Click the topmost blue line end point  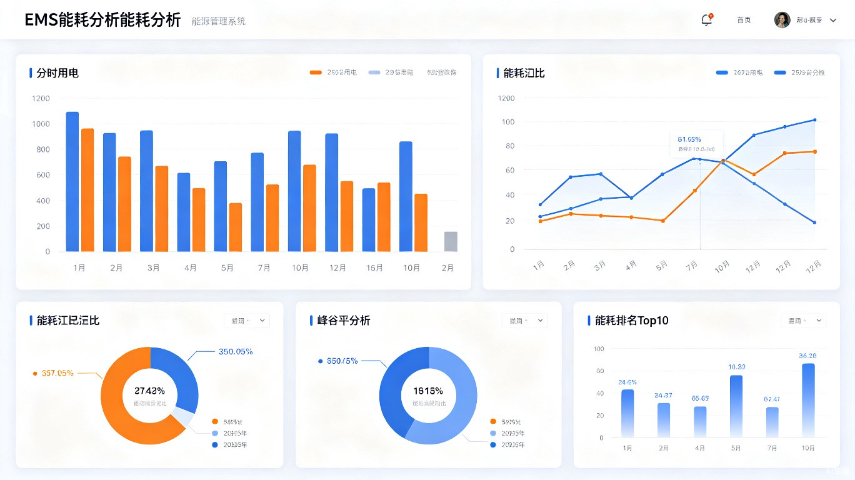[x=815, y=120]
